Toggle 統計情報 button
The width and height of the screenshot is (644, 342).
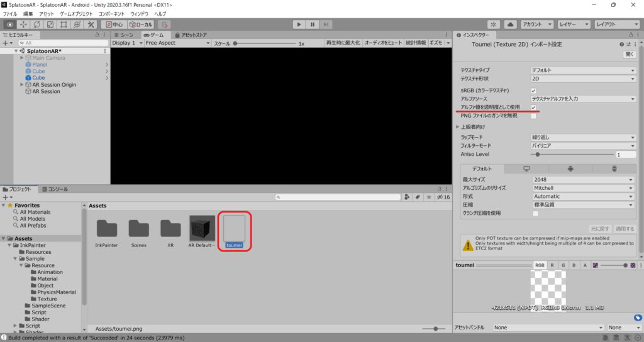[x=416, y=43]
